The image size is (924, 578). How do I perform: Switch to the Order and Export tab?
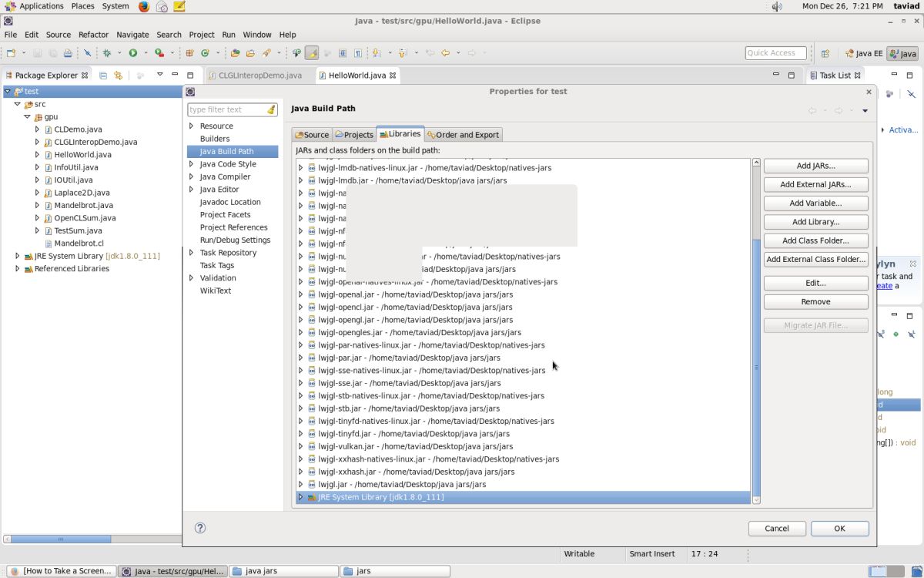[x=463, y=134]
